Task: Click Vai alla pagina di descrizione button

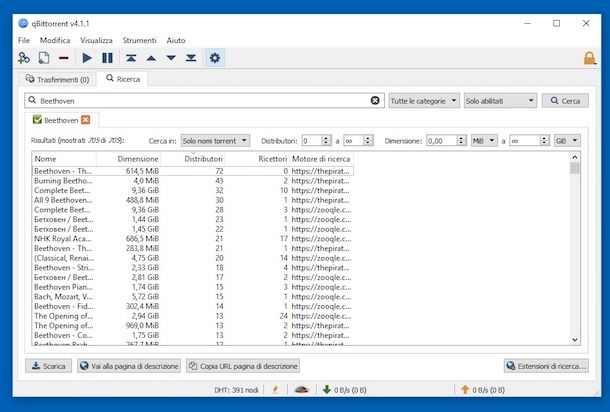Action: point(129,366)
